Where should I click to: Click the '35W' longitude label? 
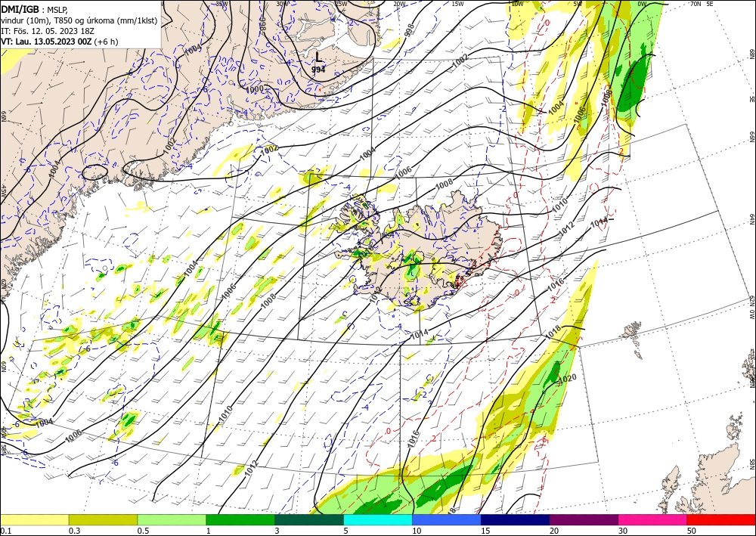click(222, 3)
